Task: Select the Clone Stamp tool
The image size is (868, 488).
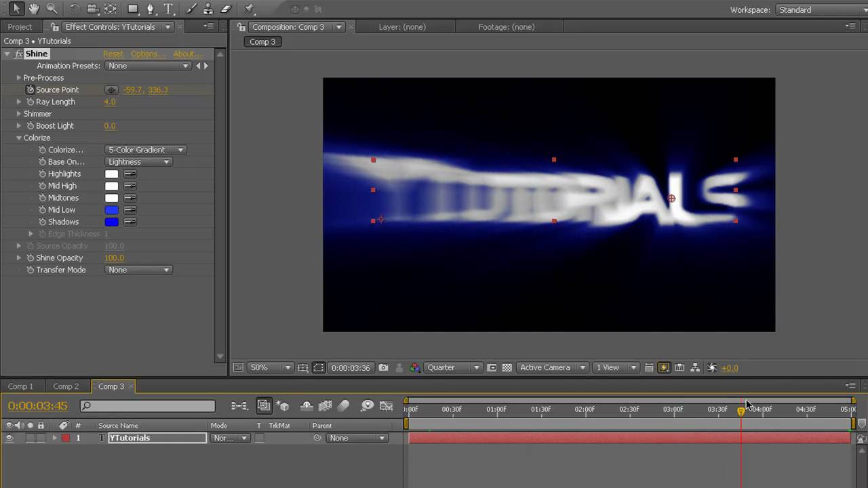Action: point(209,9)
